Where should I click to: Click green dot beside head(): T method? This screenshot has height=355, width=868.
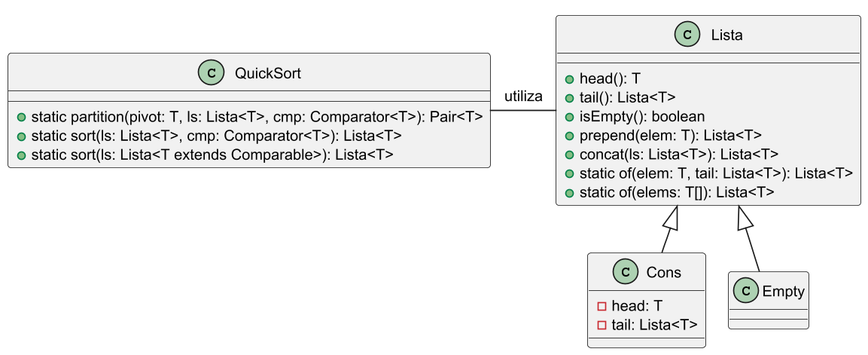570,78
